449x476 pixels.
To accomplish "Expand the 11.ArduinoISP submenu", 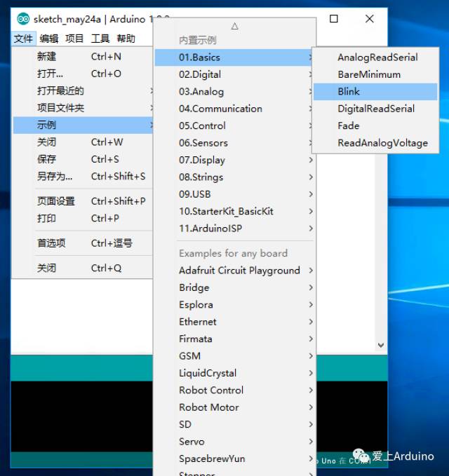I will coord(234,229).
